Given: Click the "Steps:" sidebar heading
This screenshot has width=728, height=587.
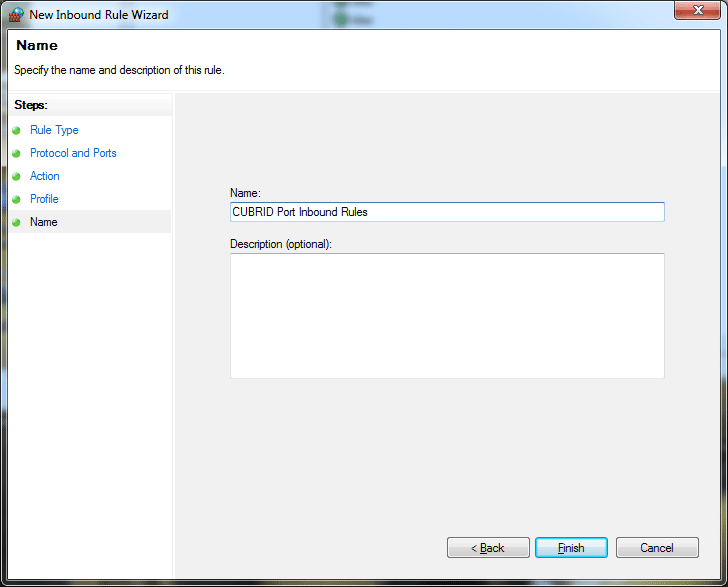Looking at the screenshot, I should pyautogui.click(x=31, y=105).
